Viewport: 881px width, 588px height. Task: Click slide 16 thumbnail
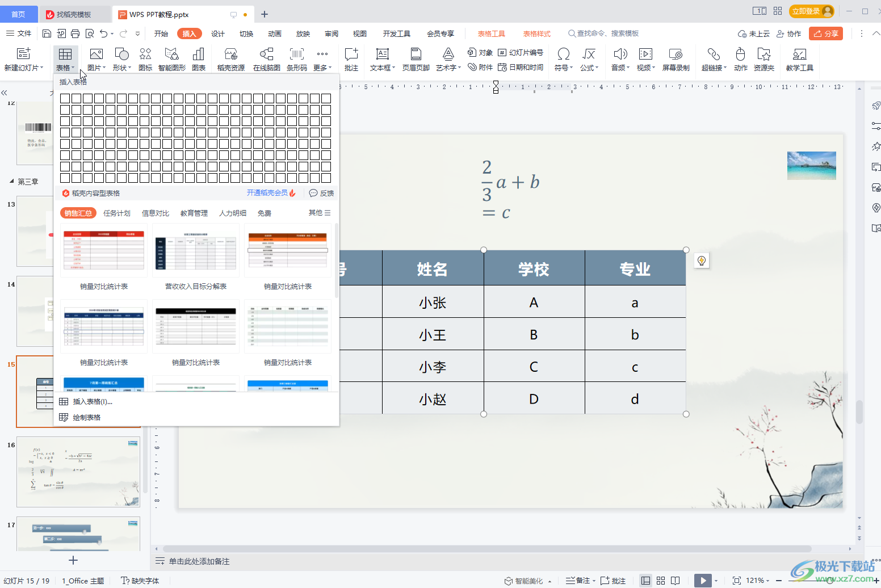(x=78, y=472)
